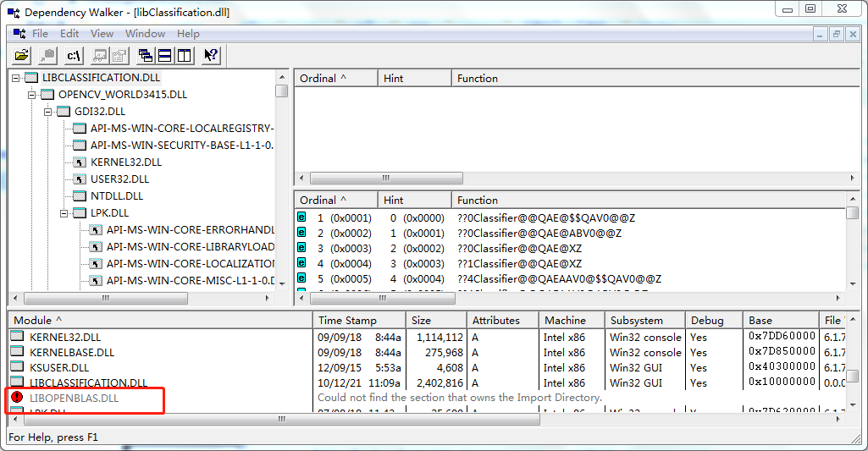Viewport: 868px width, 451px height.
Task: Click the ??1Classifier@@QAE@XZ function entry
Action: pyautogui.click(x=519, y=263)
